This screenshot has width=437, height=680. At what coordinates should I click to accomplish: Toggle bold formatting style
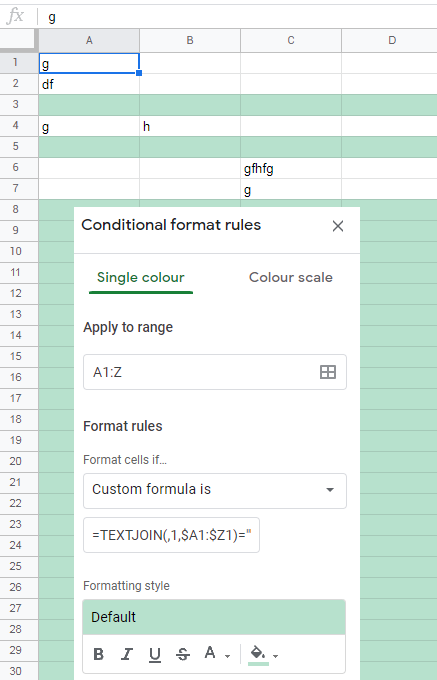[x=98, y=654]
